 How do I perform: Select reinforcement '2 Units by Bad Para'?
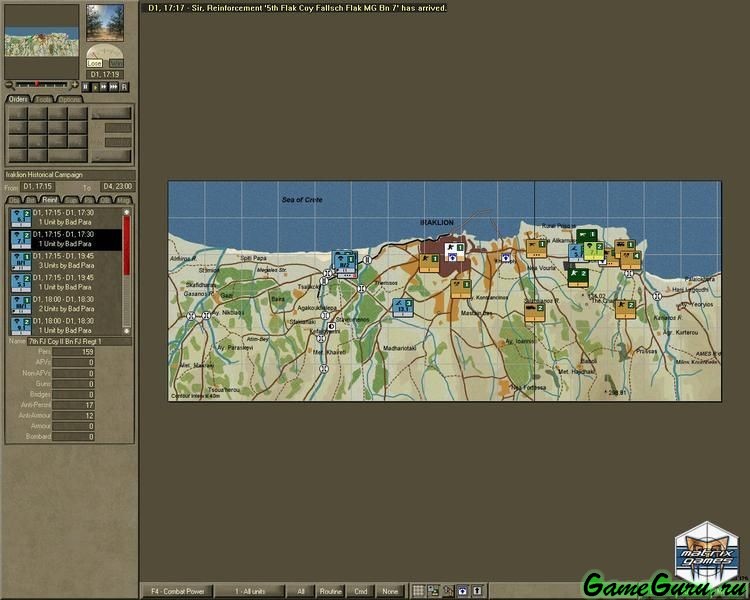pos(66,304)
